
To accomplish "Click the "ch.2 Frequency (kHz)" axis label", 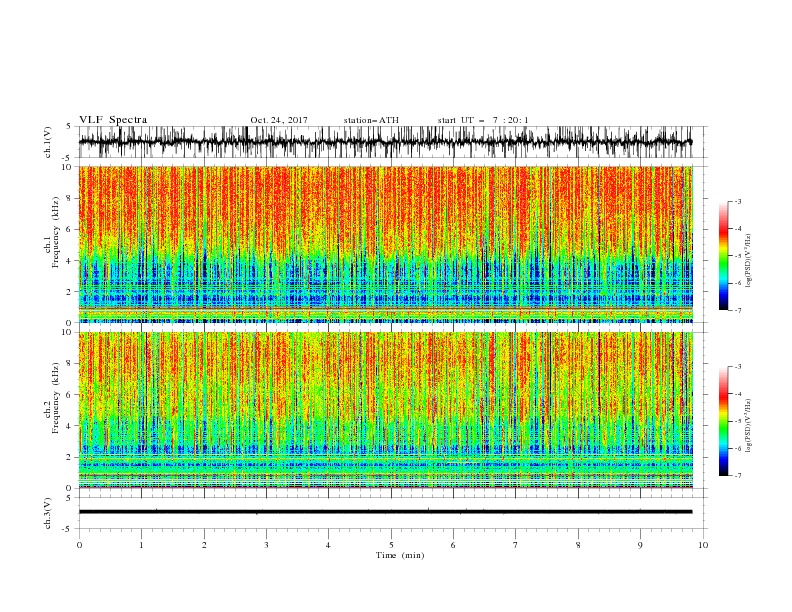I will pos(52,397).
